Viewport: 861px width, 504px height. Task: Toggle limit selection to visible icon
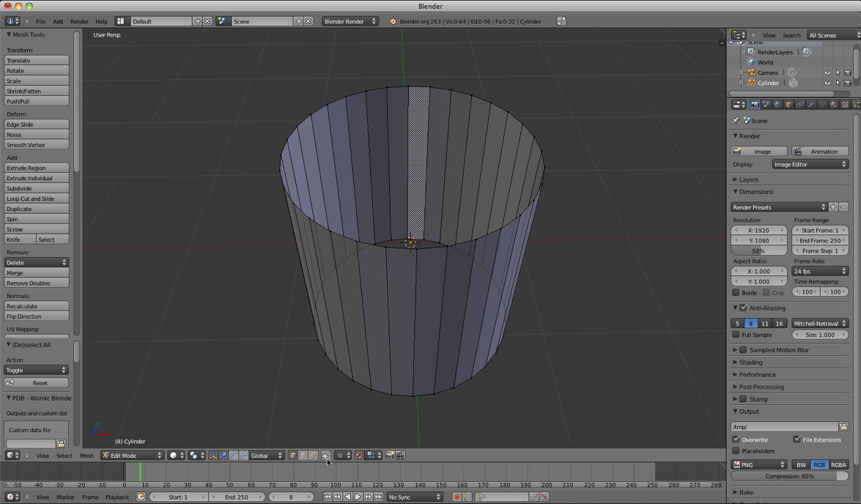point(325,455)
